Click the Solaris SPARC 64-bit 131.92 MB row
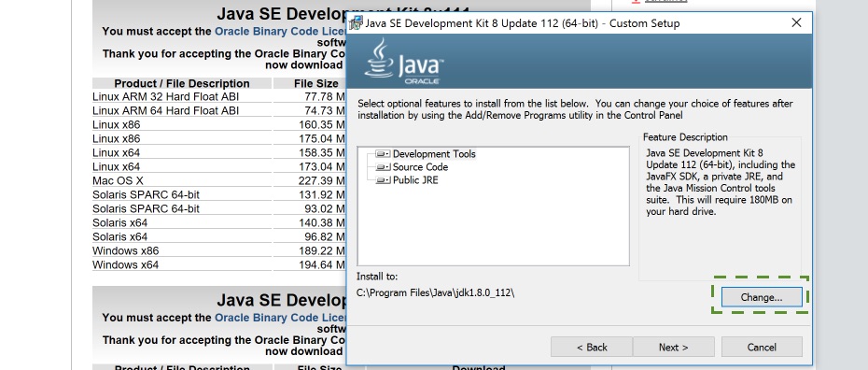The width and height of the screenshot is (868, 370). click(x=219, y=195)
